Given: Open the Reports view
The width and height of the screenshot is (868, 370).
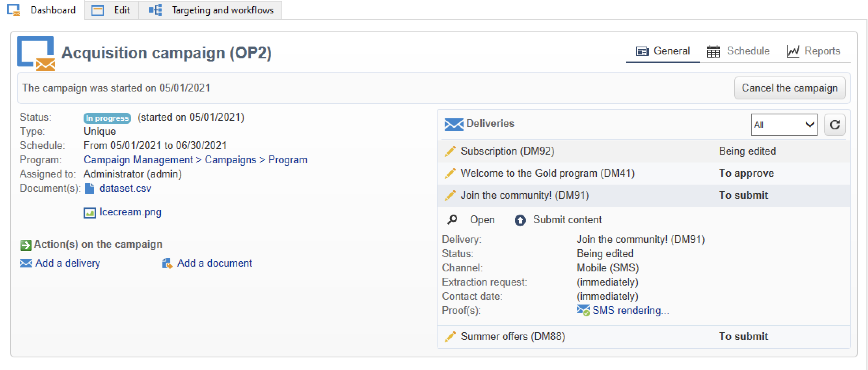Looking at the screenshot, I should [814, 51].
